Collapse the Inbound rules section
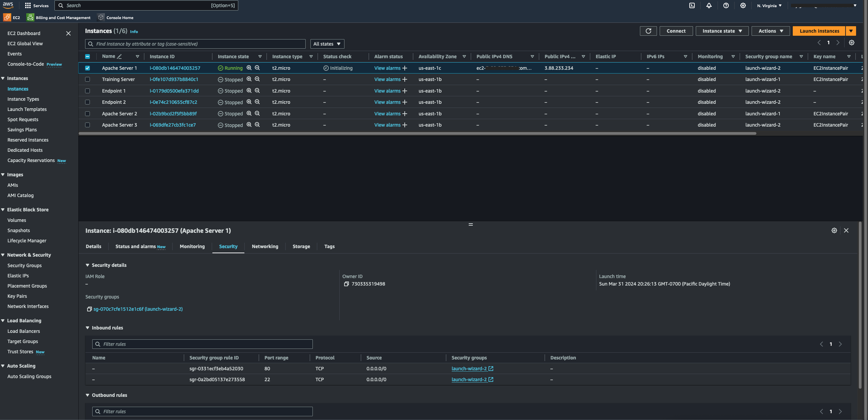868x420 pixels. click(87, 328)
